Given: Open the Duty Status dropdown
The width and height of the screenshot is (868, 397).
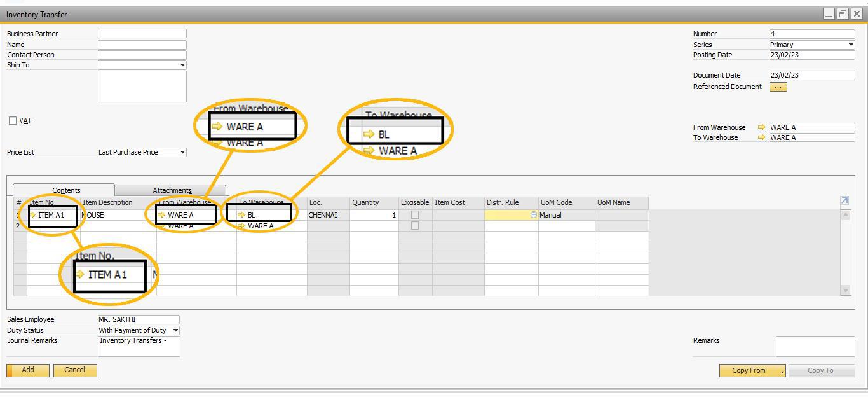Looking at the screenshot, I should pos(176,330).
